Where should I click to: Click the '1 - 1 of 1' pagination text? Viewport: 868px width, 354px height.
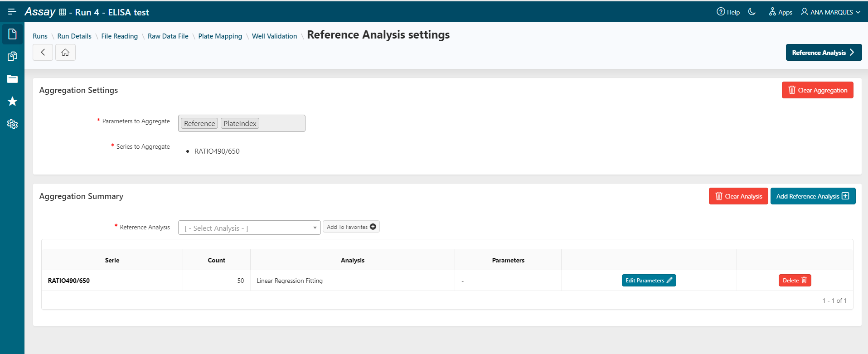[834, 301]
